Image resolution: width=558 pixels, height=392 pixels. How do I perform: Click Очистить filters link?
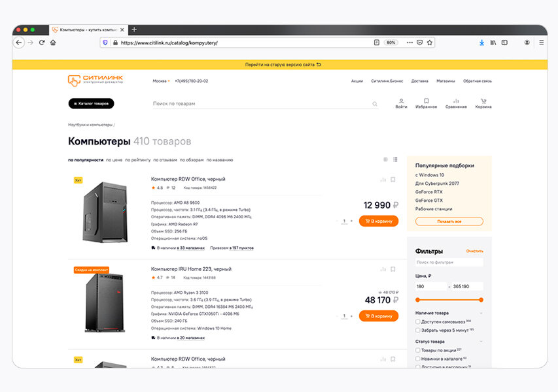coord(475,251)
